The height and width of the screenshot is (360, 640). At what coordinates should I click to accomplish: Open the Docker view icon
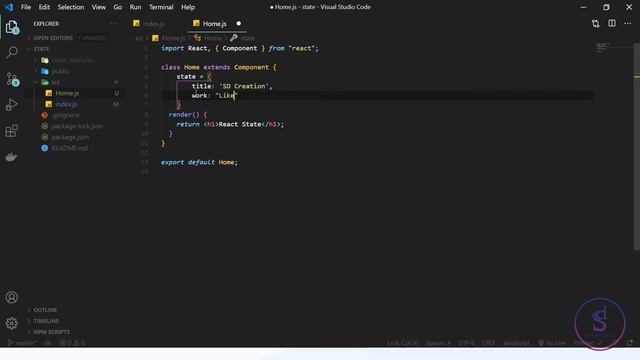click(x=12, y=157)
